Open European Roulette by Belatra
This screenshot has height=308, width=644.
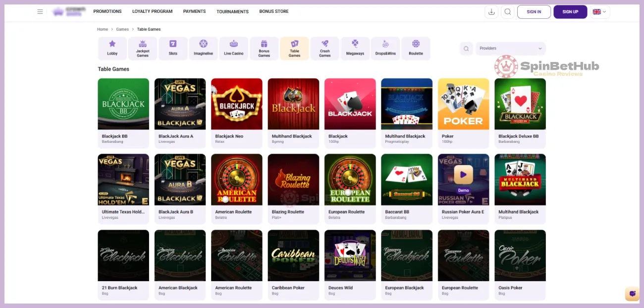[x=350, y=180]
